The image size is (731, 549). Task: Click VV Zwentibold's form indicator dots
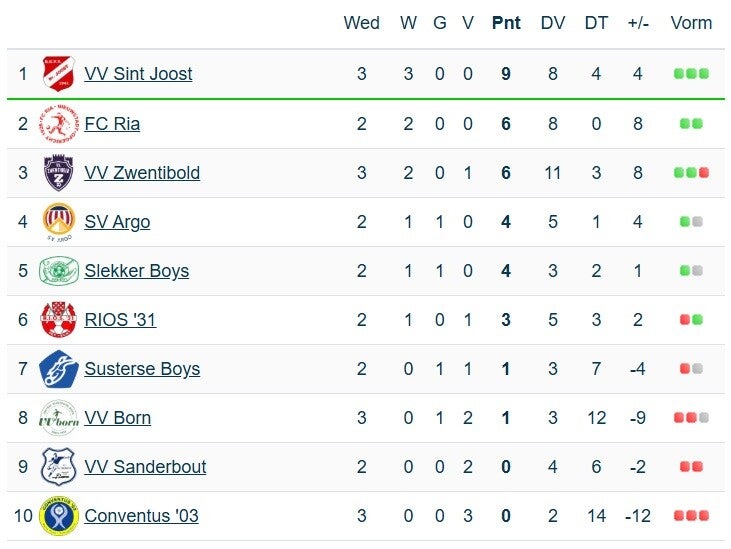tap(691, 173)
